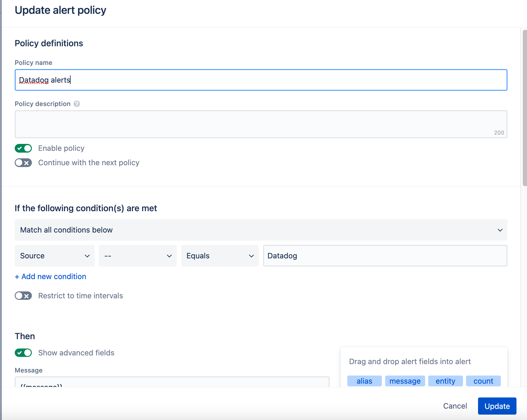The width and height of the screenshot is (527, 420).
Task: Enable Restrict to time intervals
Action: (x=23, y=296)
